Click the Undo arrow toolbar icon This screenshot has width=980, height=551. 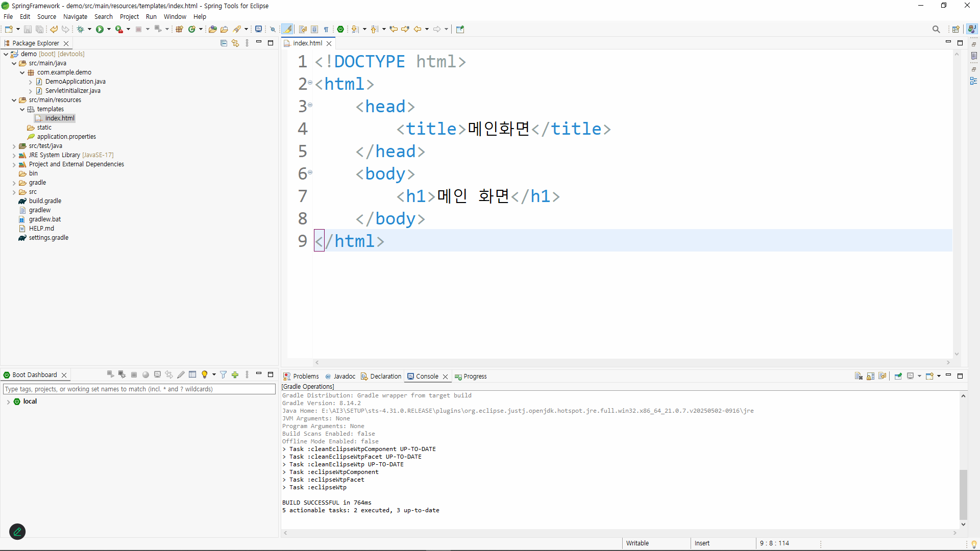click(x=54, y=29)
